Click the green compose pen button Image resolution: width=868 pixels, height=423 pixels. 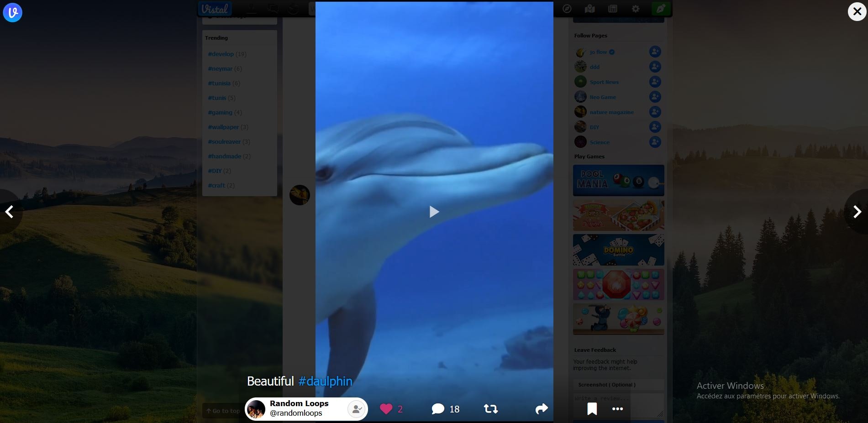(x=661, y=9)
